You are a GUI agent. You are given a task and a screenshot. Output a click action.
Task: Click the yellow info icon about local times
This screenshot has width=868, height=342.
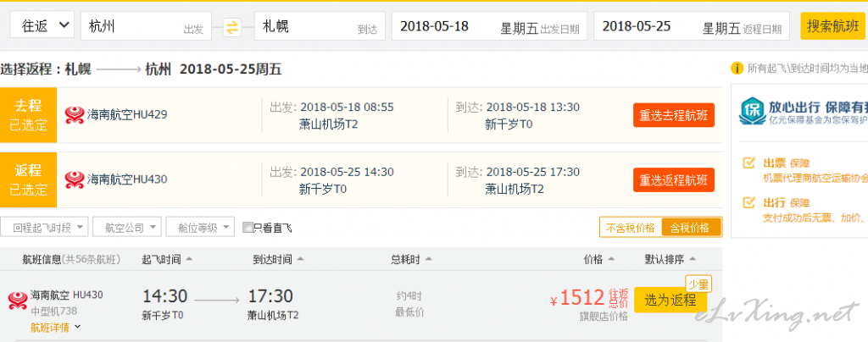(737, 69)
